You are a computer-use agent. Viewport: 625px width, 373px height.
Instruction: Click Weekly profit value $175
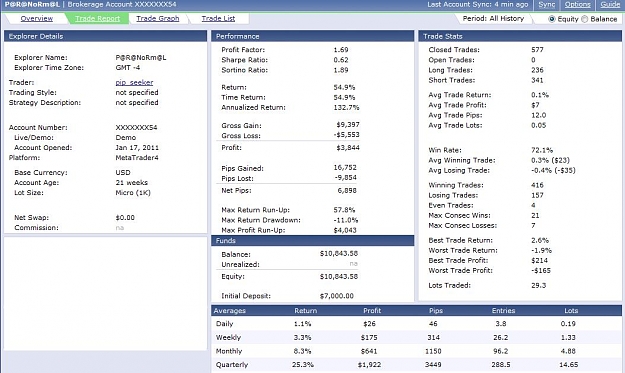point(369,338)
